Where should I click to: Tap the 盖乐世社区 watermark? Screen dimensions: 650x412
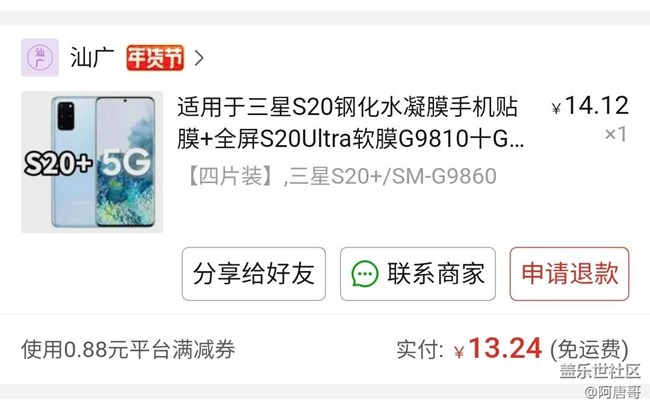click(x=600, y=371)
